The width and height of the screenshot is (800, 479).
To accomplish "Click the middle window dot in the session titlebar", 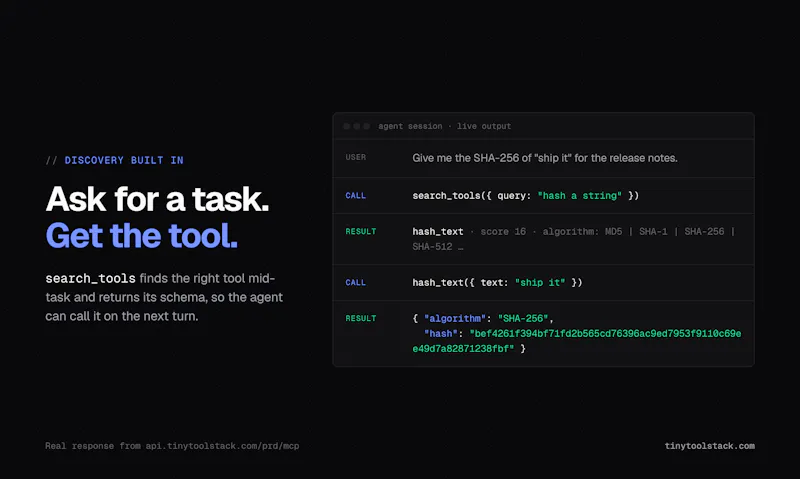I will click(x=357, y=126).
